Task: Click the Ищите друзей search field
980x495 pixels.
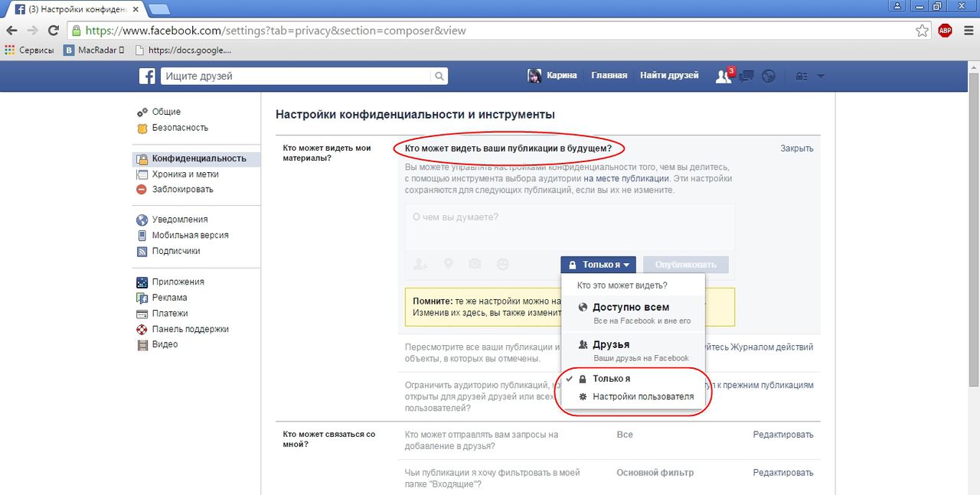Action: click(x=296, y=77)
